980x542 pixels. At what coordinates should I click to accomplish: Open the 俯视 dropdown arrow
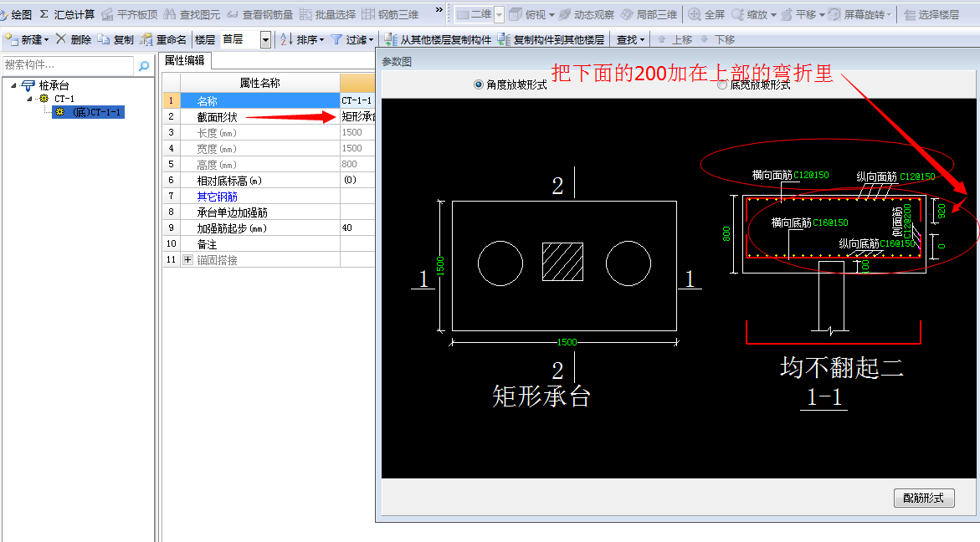click(552, 15)
